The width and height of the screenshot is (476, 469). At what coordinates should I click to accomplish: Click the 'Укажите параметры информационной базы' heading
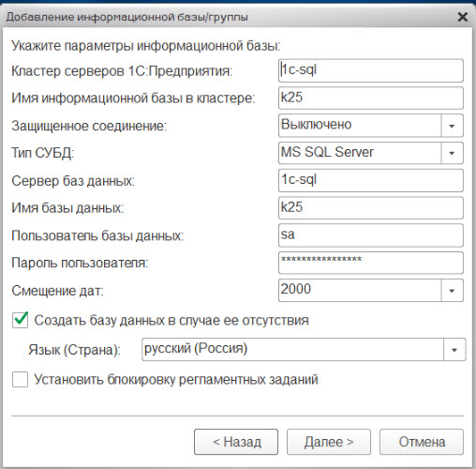[146, 46]
